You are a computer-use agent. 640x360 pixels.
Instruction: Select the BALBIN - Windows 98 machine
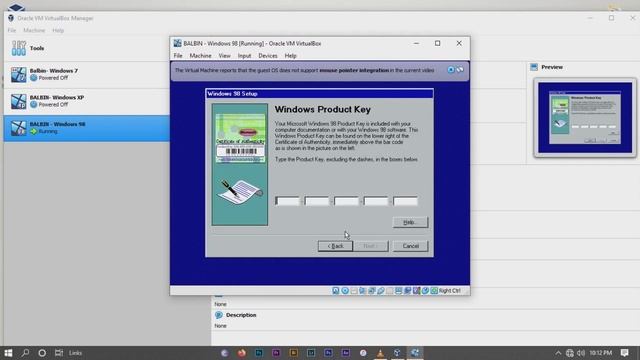point(87,128)
